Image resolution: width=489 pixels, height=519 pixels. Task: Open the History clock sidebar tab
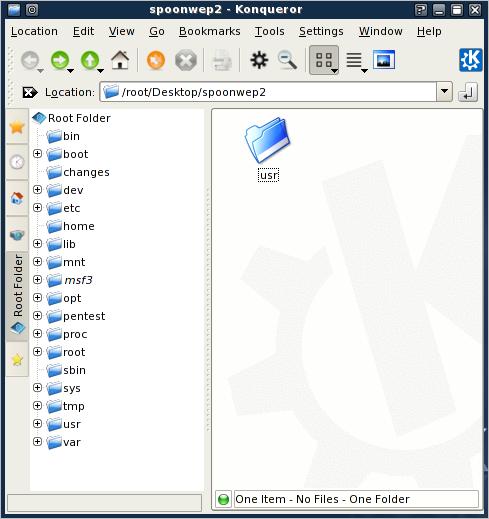pyautogui.click(x=17, y=163)
